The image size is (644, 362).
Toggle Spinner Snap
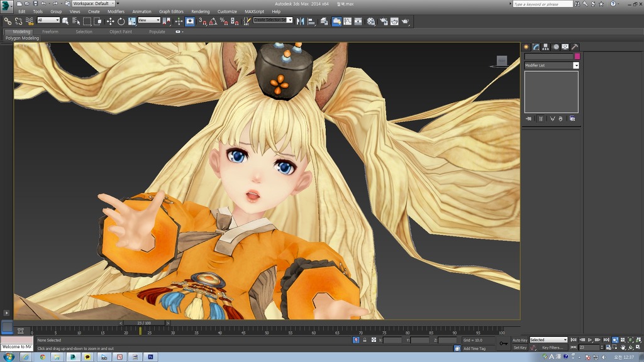(x=235, y=21)
